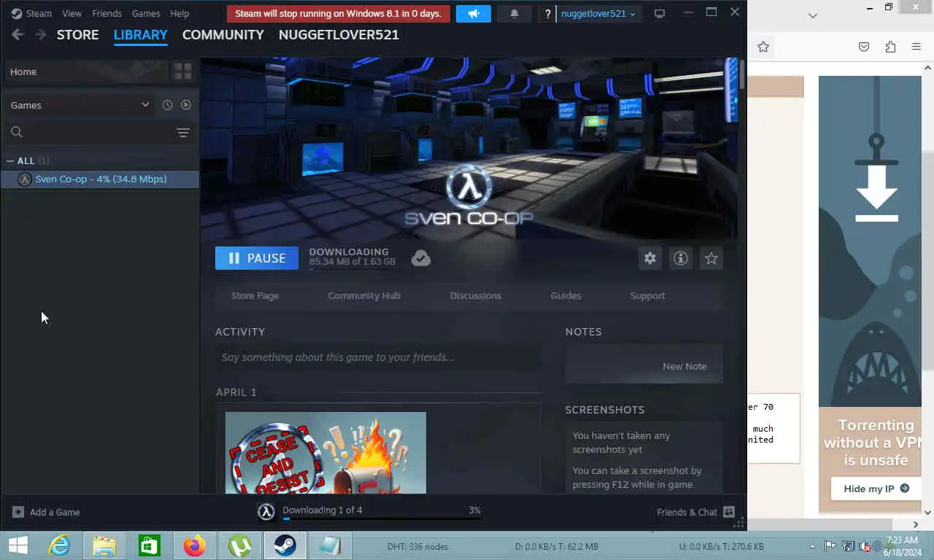Open Guides link

click(x=566, y=295)
